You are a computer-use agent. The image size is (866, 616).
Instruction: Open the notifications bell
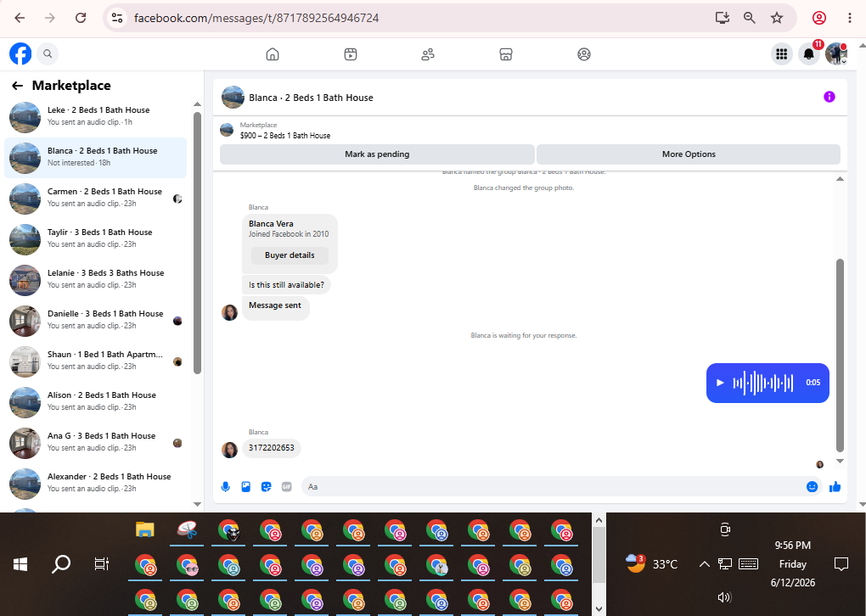(809, 54)
